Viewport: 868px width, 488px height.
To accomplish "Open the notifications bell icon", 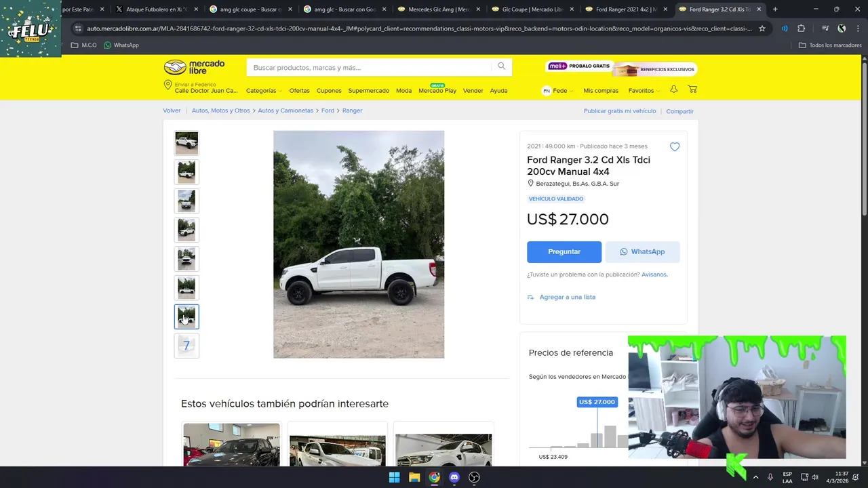I will coord(673,89).
